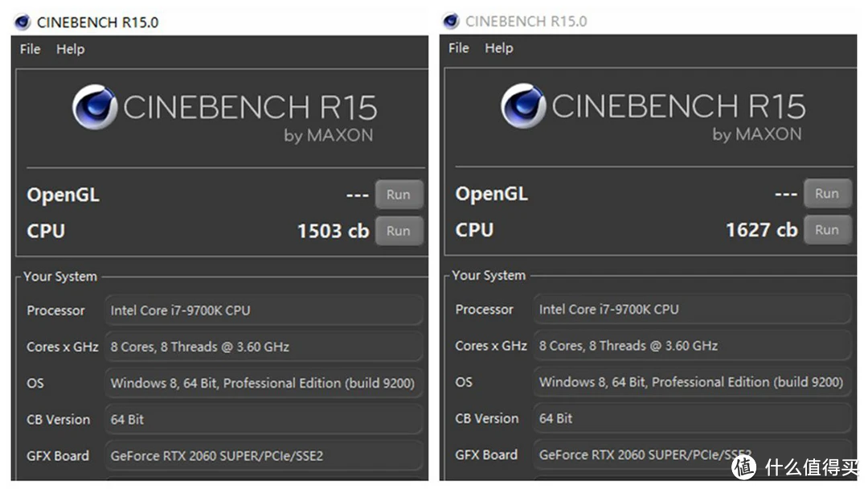Click the "GFX Board" label in the right window
This screenshot has width=868, height=489.
point(486,454)
